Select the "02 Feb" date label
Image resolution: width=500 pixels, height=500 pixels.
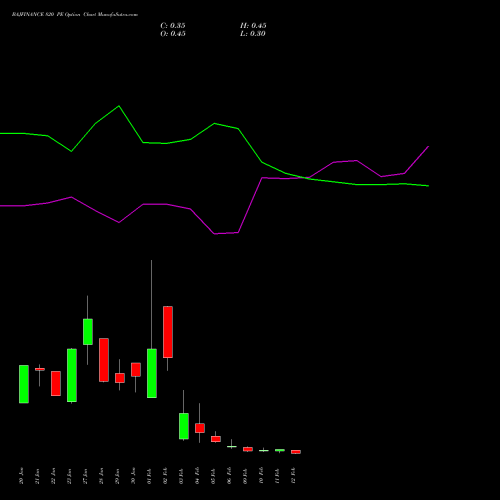point(166,476)
